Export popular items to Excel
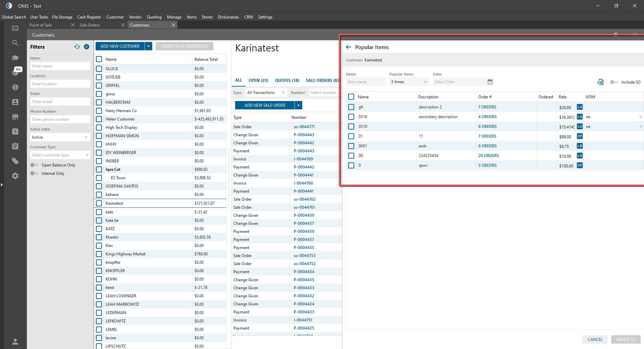644x349 pixels. pyautogui.click(x=600, y=82)
